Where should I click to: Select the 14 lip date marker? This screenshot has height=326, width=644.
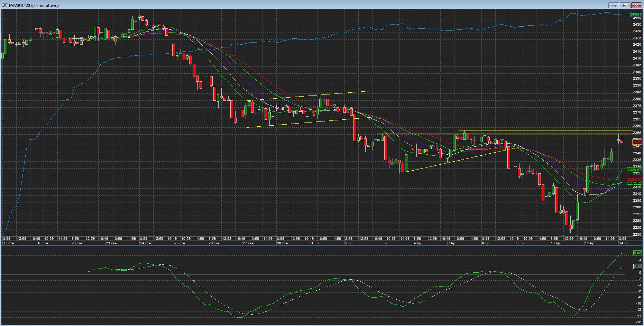click(x=624, y=243)
